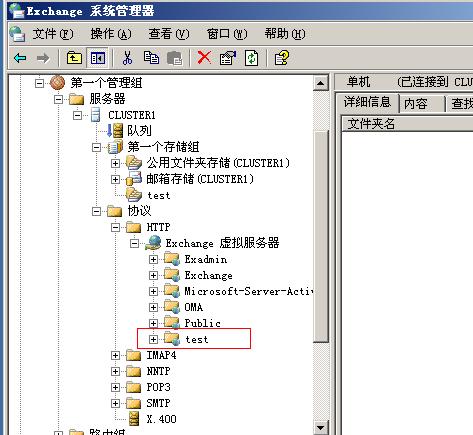Select the 队列 queue node

tap(139, 130)
